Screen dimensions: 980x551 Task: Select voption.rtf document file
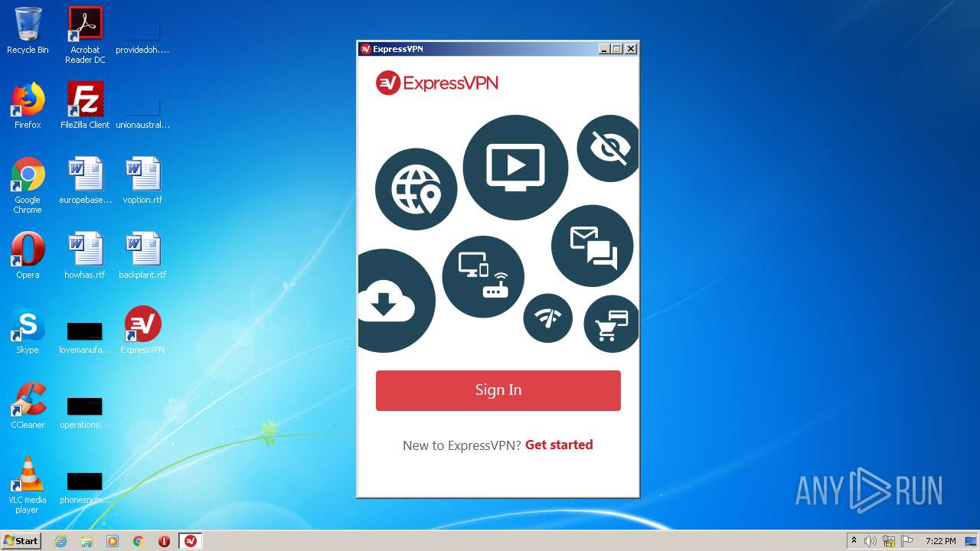coord(142,181)
